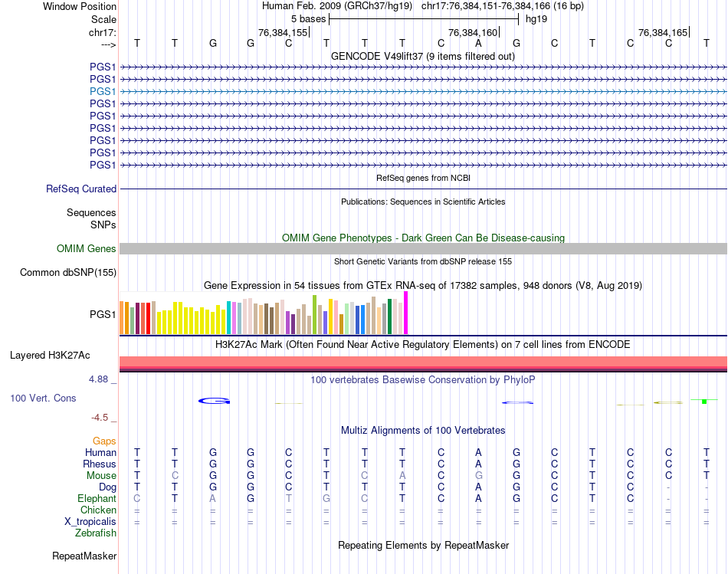Click the Window Position track label
This screenshot has height=574, width=728.
click(80, 6)
